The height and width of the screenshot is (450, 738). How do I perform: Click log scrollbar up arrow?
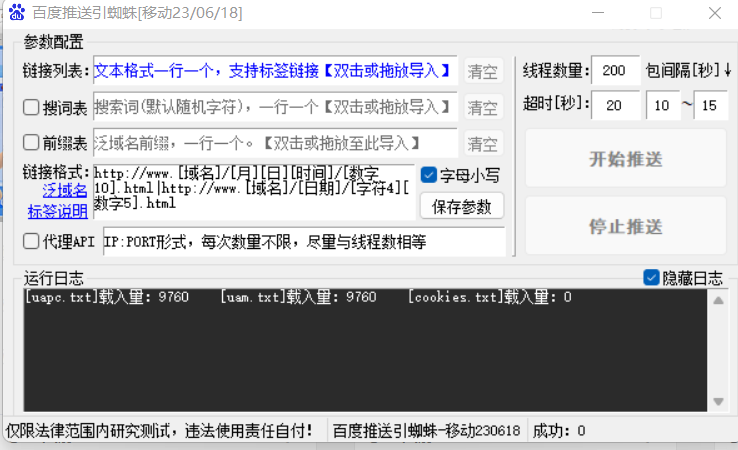coord(717,297)
